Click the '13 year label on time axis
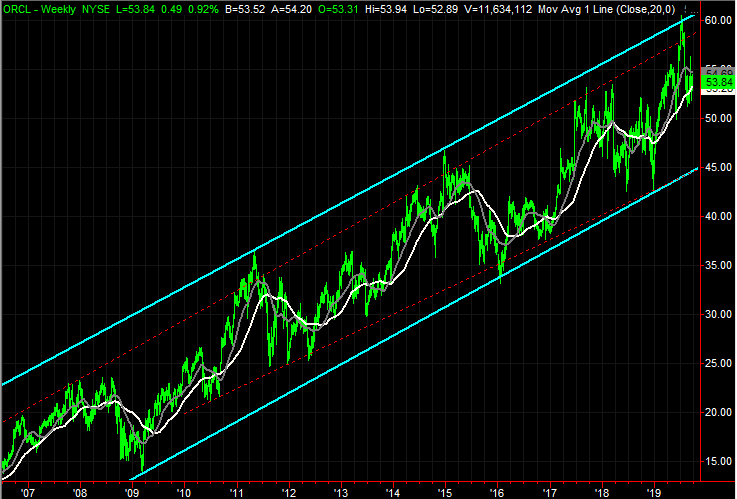Screen dimensions: 737x499 341,492
